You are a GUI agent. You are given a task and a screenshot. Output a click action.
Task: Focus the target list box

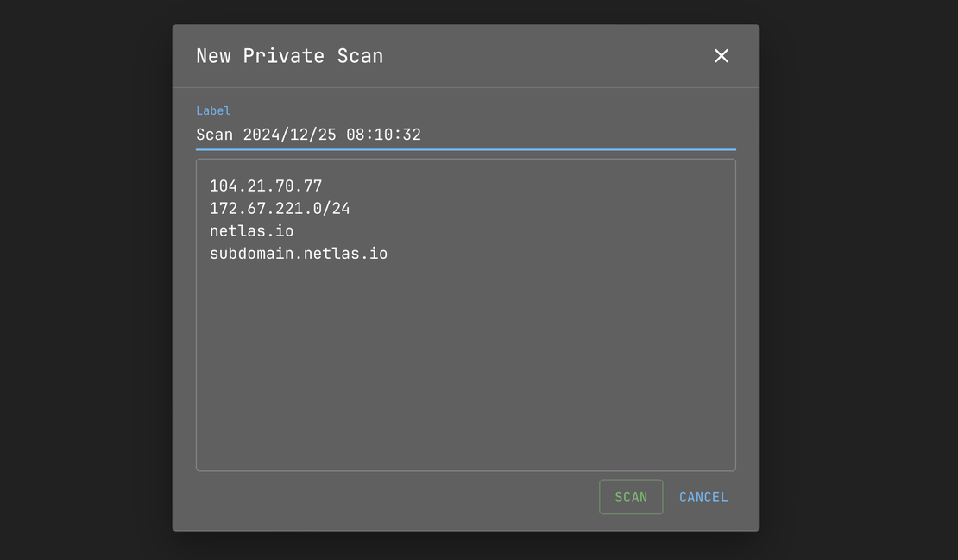click(466, 313)
